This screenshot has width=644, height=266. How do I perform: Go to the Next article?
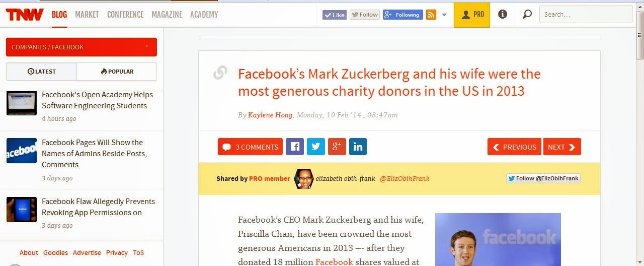pos(562,147)
